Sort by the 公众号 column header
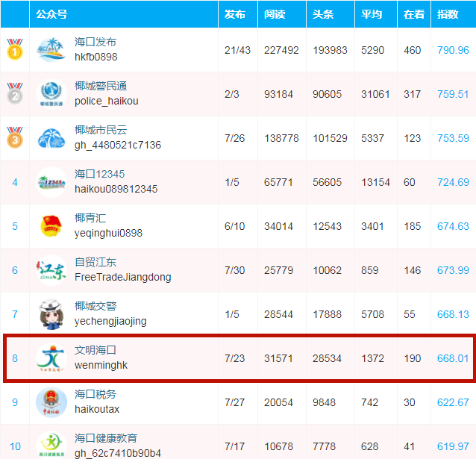The height and width of the screenshot is (459, 476). (x=51, y=14)
